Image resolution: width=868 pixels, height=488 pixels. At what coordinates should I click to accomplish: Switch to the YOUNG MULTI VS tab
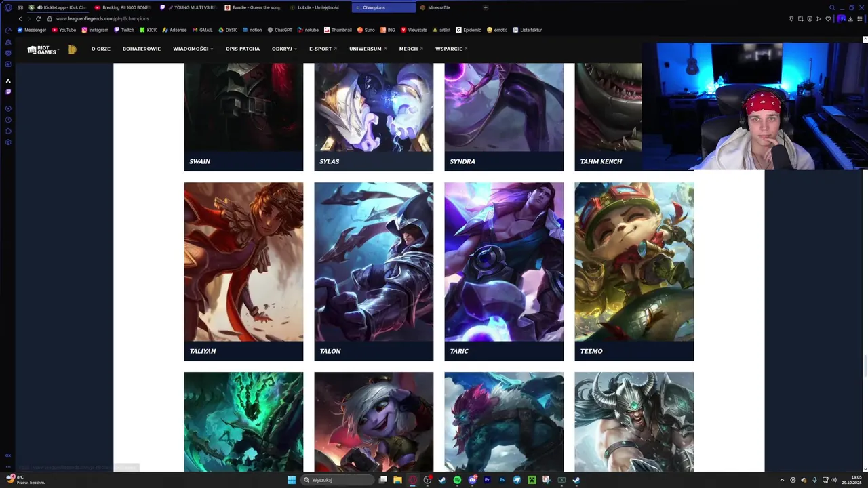tap(188, 7)
